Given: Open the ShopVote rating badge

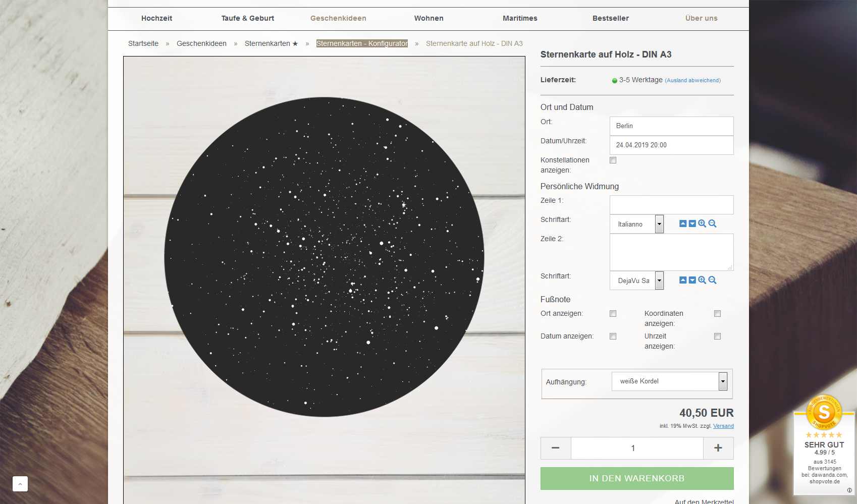Looking at the screenshot, I should [824, 444].
